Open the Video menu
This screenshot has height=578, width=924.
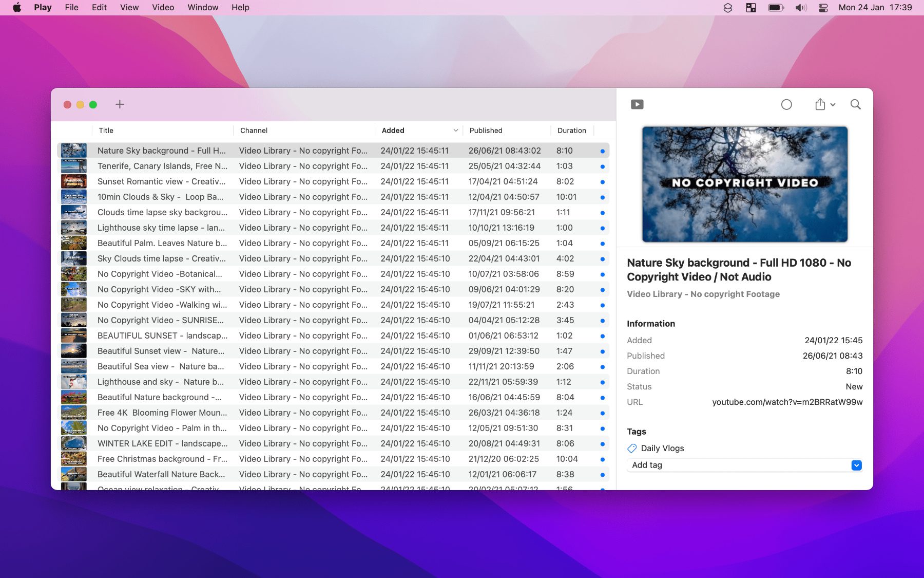tap(163, 8)
